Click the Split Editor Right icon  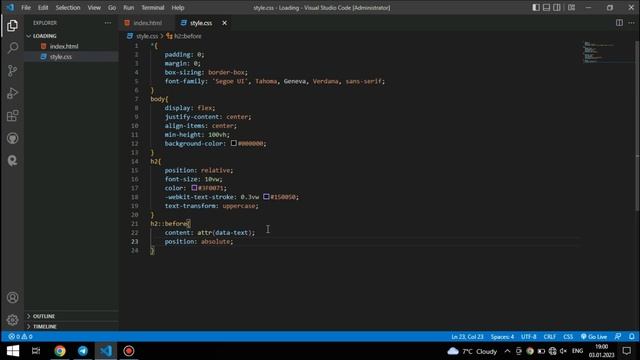click(619, 23)
